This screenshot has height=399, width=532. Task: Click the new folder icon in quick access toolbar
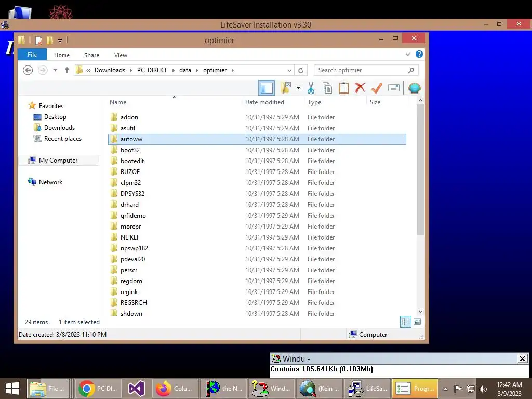tap(50, 40)
